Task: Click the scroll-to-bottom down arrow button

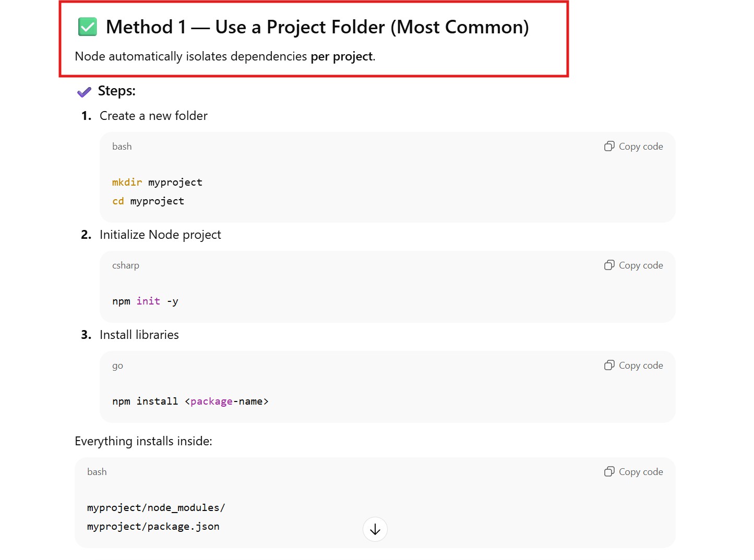Action: pos(375,529)
